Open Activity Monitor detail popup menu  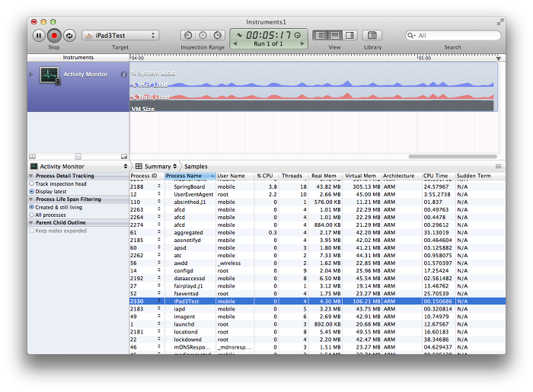78,167
